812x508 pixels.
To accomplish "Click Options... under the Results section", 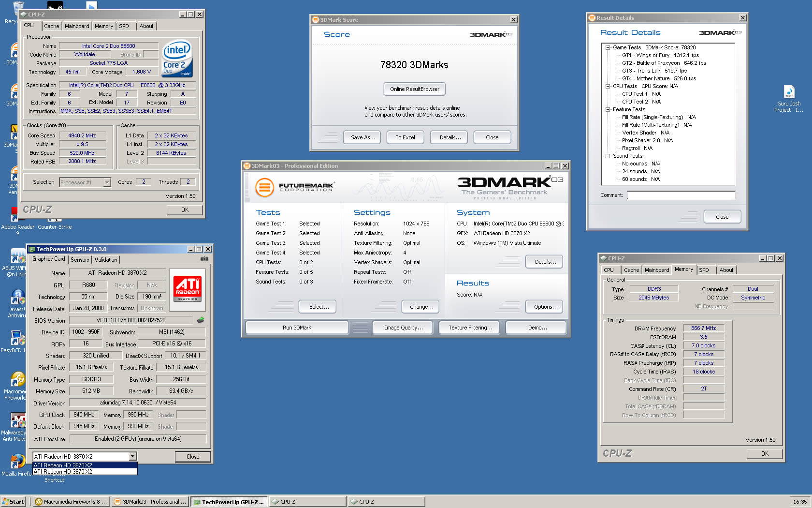I will pyautogui.click(x=545, y=307).
